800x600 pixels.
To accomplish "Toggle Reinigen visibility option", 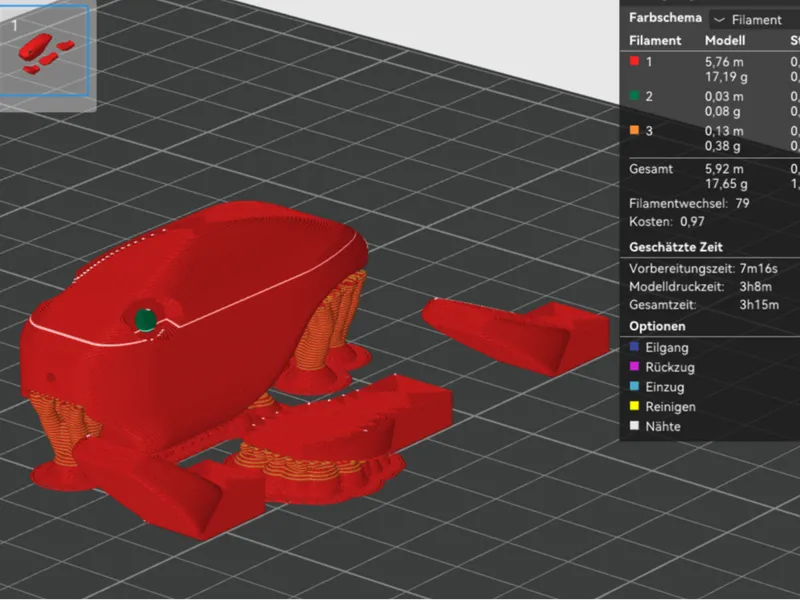I will coord(634,406).
